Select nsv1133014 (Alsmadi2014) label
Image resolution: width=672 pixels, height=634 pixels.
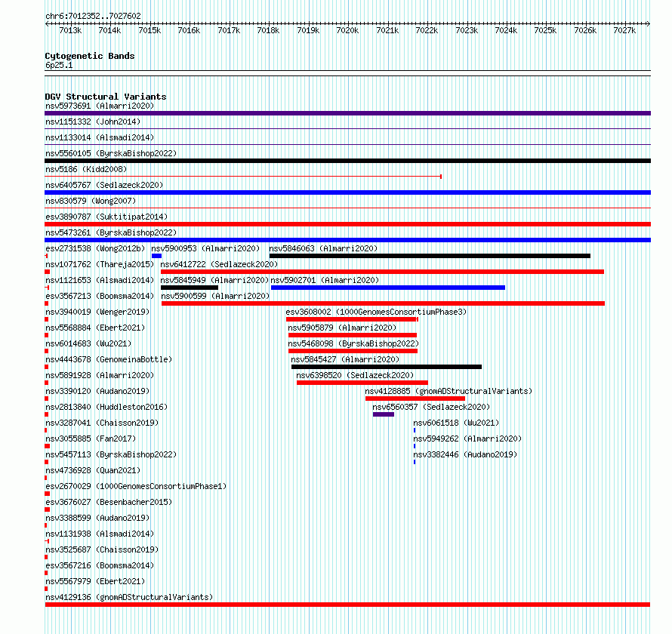[x=100, y=137]
